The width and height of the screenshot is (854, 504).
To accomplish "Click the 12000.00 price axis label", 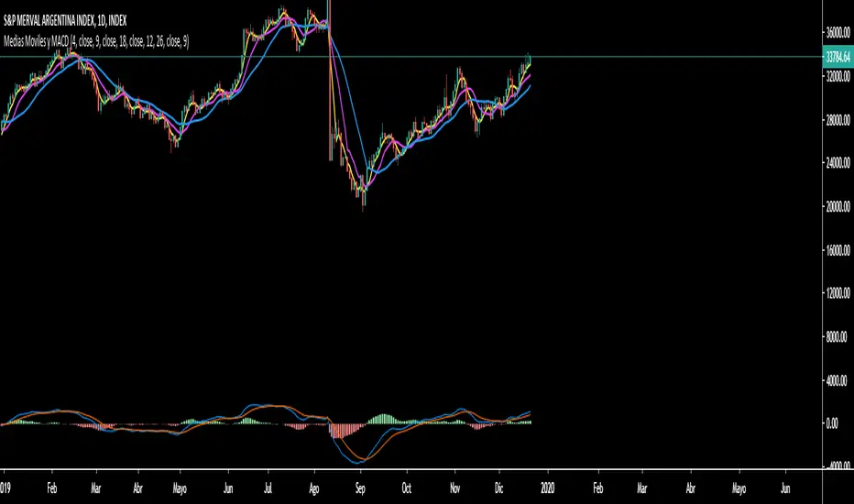I will coord(838,293).
